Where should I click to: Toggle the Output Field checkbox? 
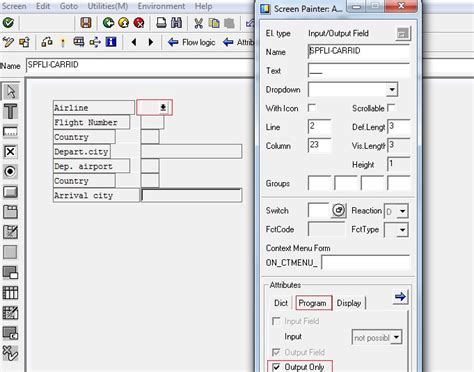pos(276,352)
